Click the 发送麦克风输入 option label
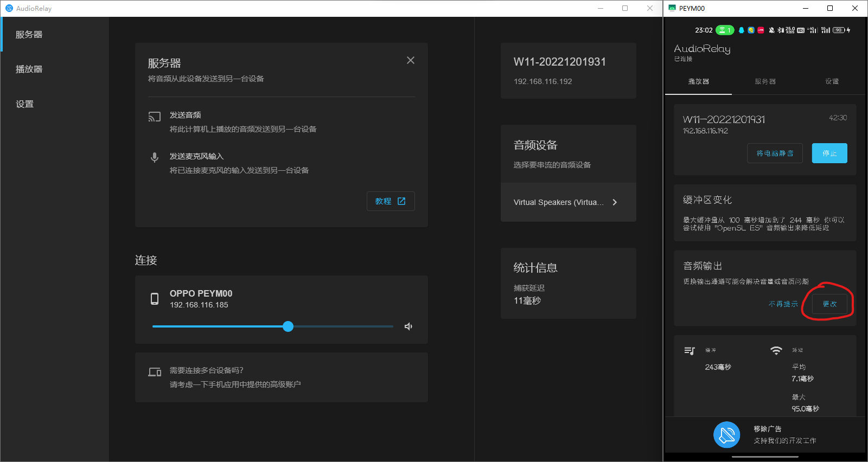The image size is (868, 462). pyautogui.click(x=196, y=156)
